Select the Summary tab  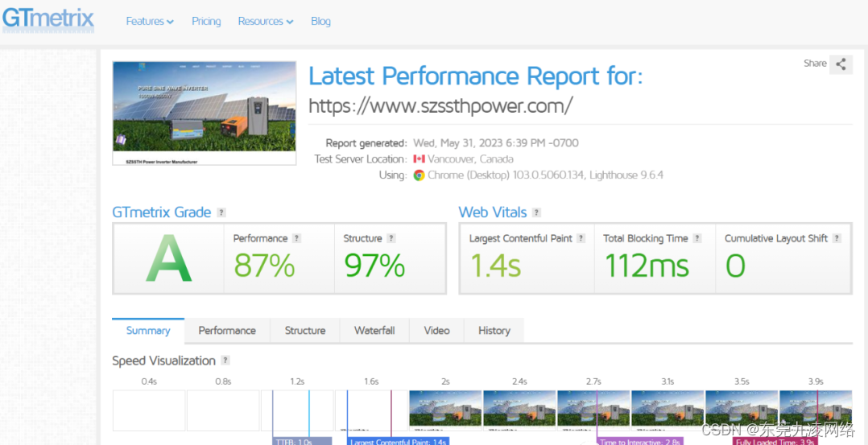tap(148, 331)
